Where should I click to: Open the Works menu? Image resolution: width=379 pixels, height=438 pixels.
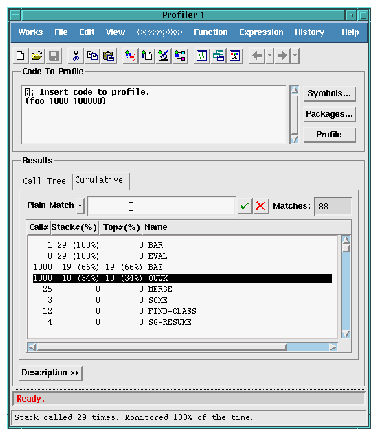pos(31,32)
